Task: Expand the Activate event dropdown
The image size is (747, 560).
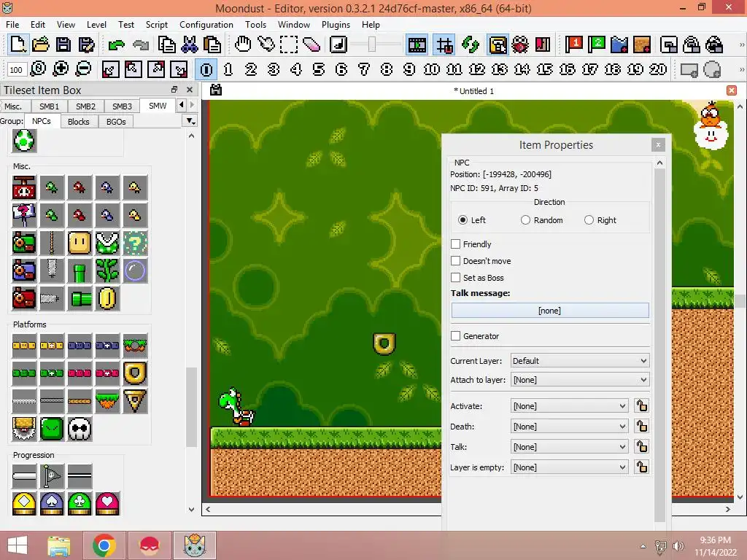Action: click(569, 406)
